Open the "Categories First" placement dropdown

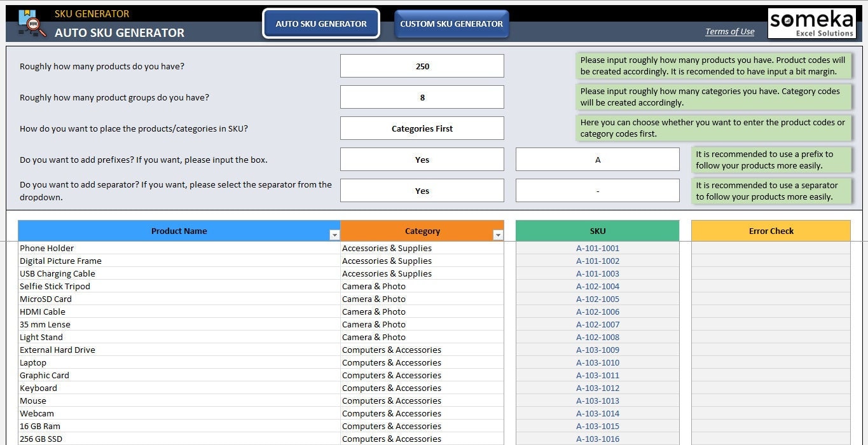(x=422, y=128)
